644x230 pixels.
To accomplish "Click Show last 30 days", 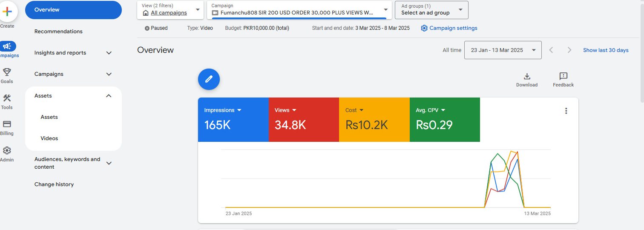I will pos(605,50).
